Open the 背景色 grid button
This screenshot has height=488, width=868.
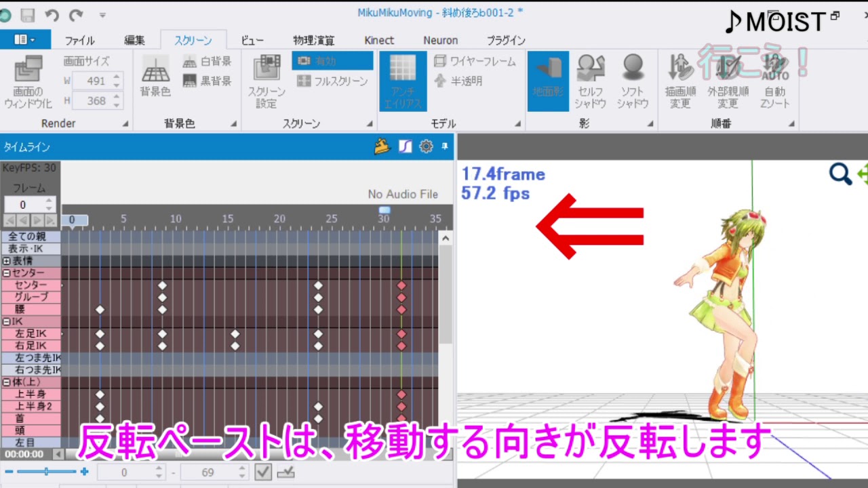[x=155, y=76]
